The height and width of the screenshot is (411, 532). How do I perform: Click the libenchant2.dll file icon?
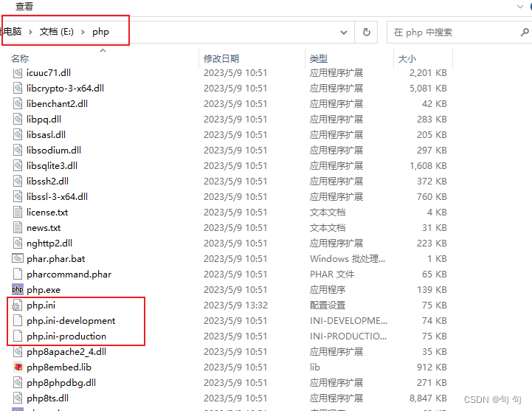pyautogui.click(x=18, y=104)
